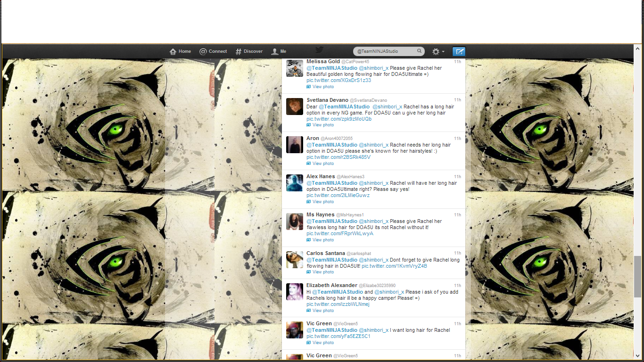The height and width of the screenshot is (362, 644).
Task: Click the Twitter bird logo
Action: click(319, 50)
